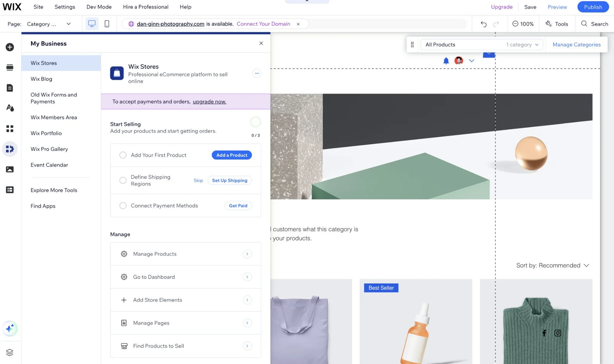Check the Connect Payment Methods circle
614x364 pixels.
[x=123, y=206]
